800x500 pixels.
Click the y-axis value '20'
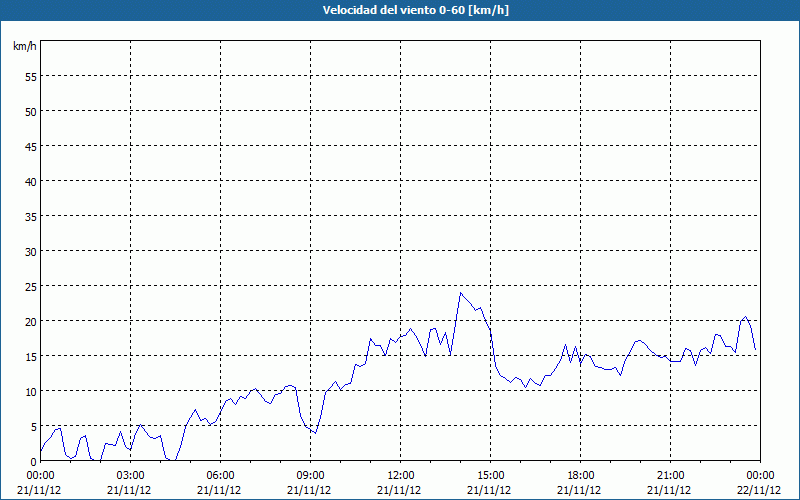(x=31, y=321)
